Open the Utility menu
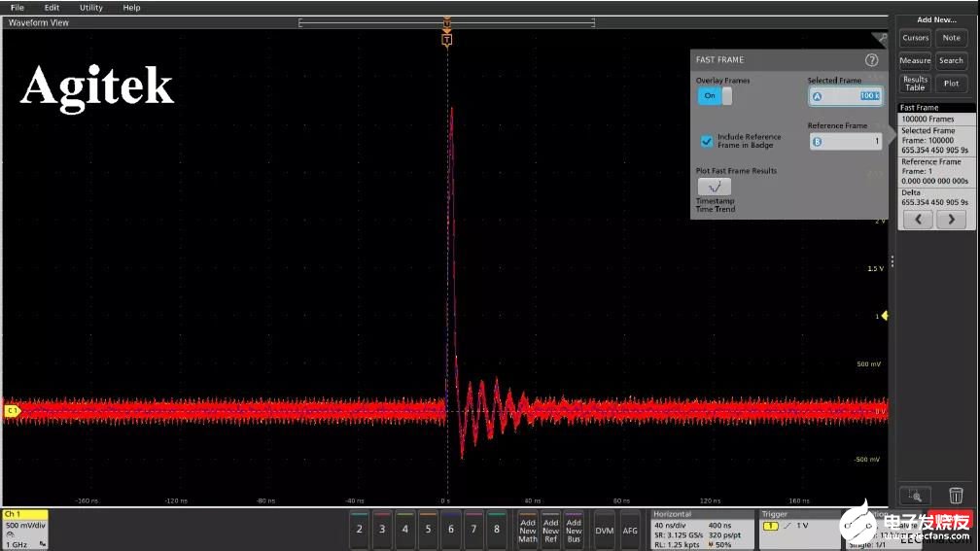This screenshot has height=551, width=980. pos(90,8)
